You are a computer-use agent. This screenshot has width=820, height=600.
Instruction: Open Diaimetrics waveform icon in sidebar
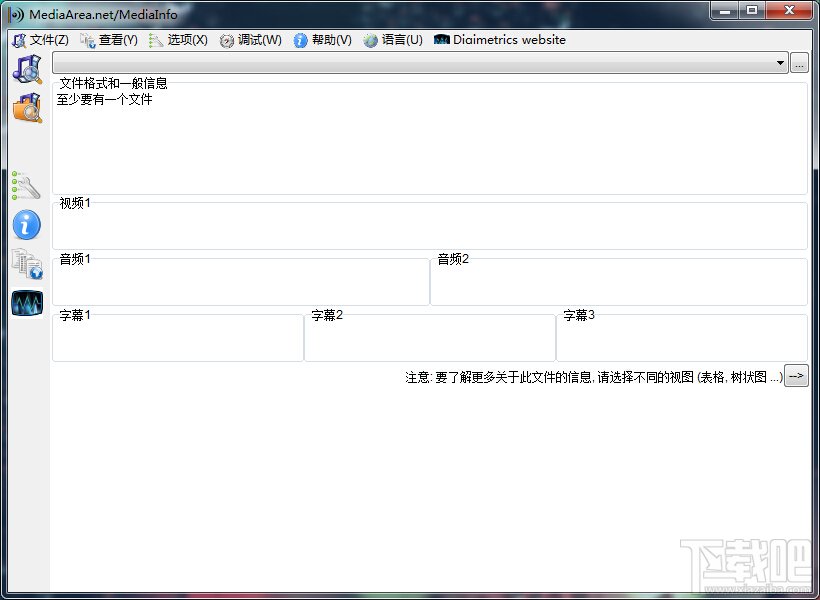click(27, 303)
